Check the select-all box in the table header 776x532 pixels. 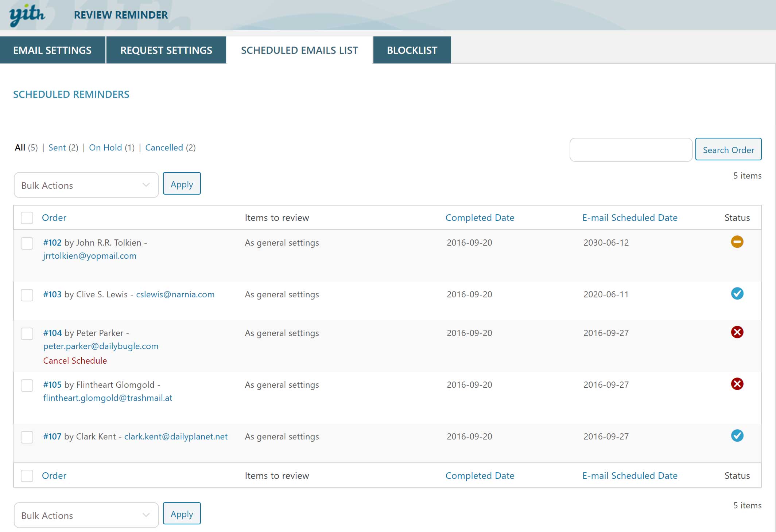pos(27,218)
